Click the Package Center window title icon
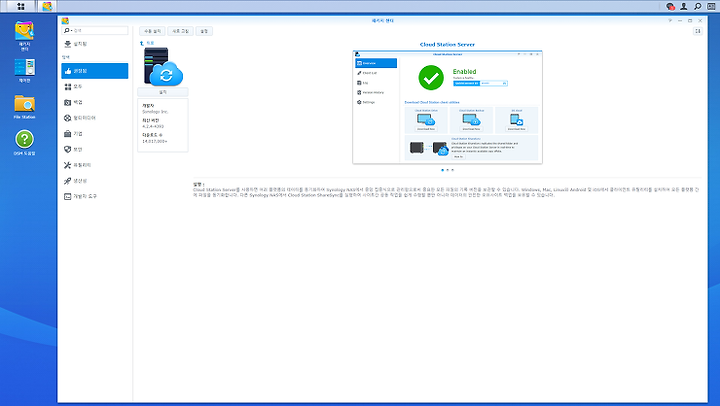Screen dimensions: 720x406 pos(65,21)
